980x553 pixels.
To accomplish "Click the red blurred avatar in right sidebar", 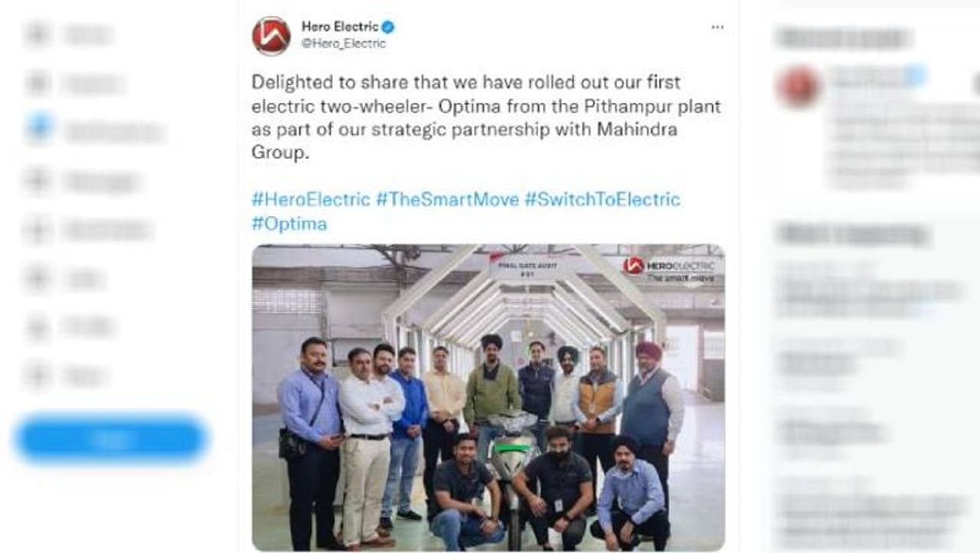I will (x=799, y=87).
